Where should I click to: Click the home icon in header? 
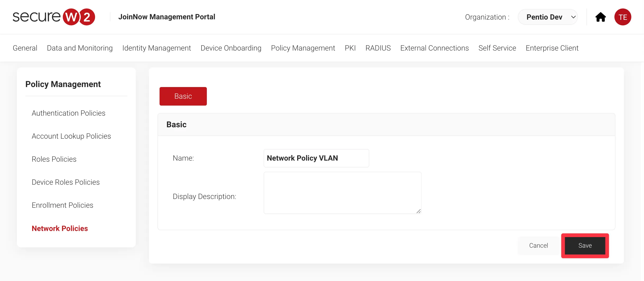click(x=600, y=17)
